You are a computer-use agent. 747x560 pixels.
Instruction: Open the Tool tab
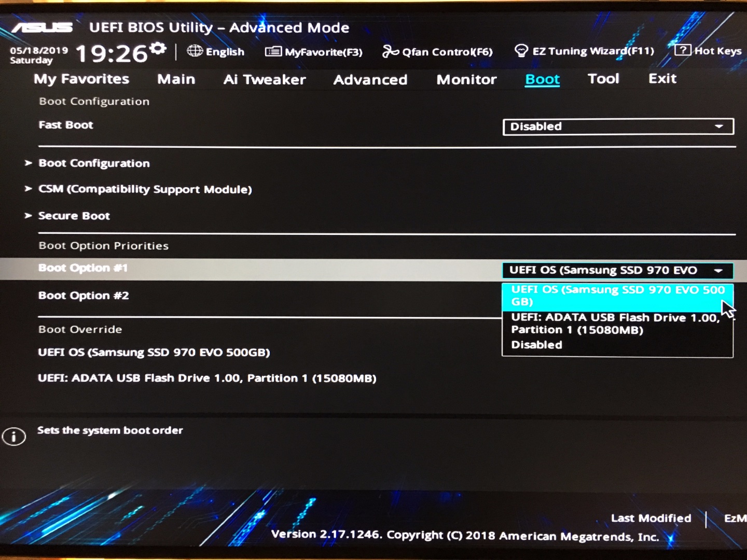point(603,79)
